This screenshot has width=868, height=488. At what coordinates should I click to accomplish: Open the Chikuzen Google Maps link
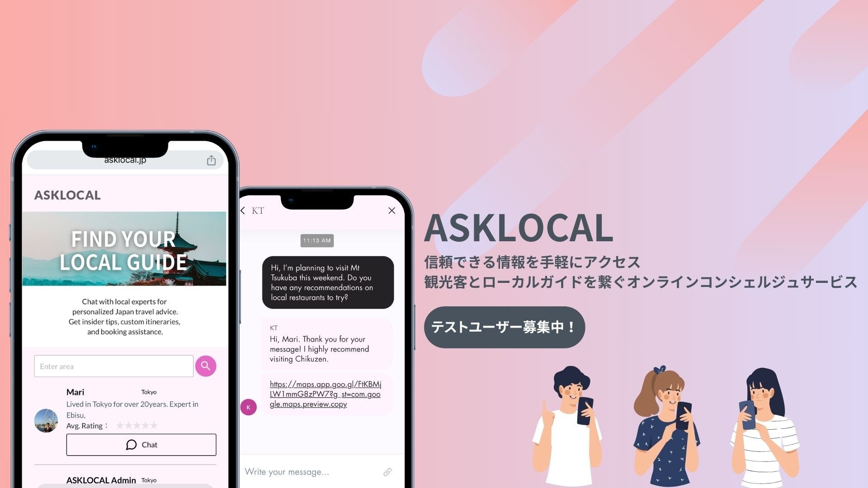326,393
